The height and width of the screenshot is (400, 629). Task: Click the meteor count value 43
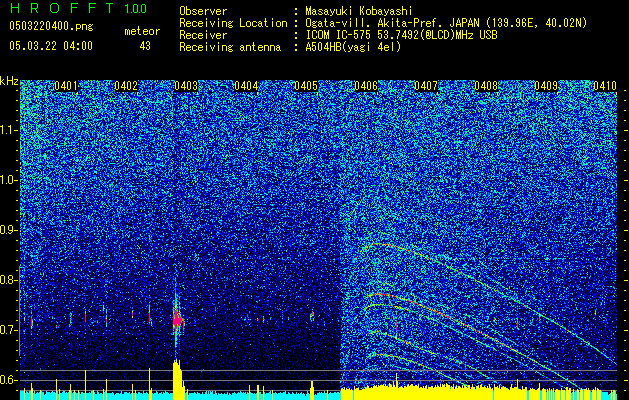(x=145, y=46)
